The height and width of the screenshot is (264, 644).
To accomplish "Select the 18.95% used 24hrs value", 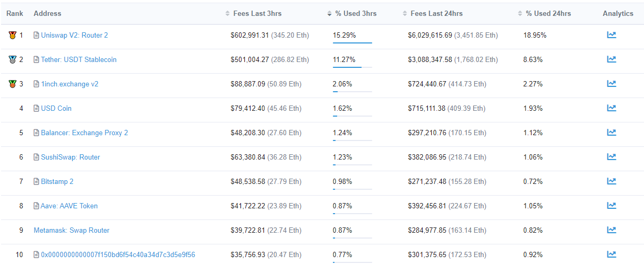I will point(535,36).
